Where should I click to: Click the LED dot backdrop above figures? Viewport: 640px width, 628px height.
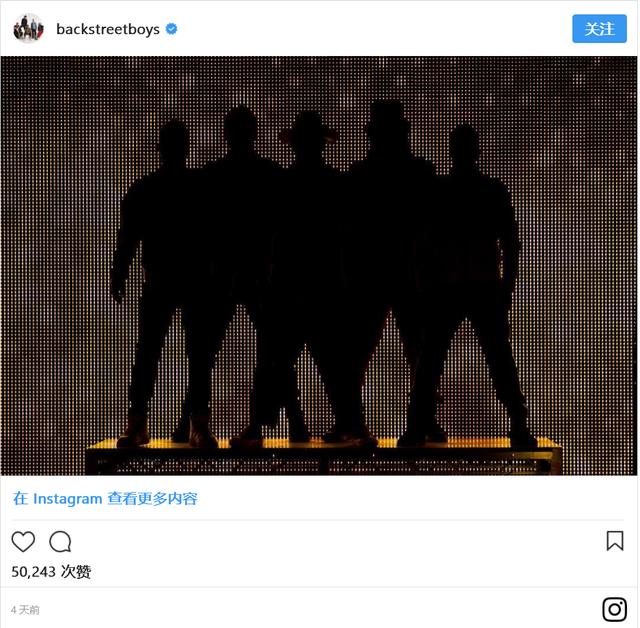(x=318, y=80)
